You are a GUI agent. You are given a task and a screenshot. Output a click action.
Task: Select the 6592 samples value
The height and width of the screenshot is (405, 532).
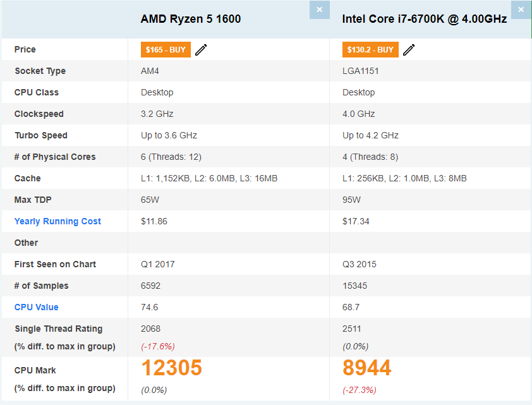(x=150, y=286)
